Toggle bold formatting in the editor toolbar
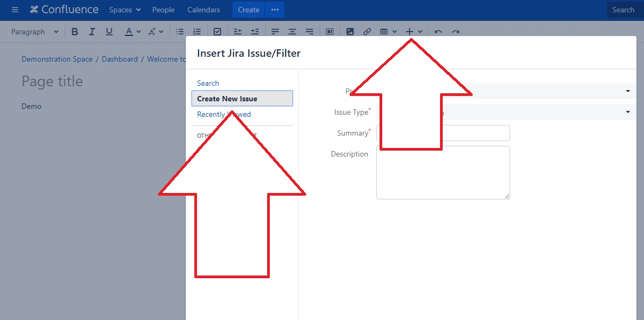Viewport: 644px width, 320px height. click(x=74, y=31)
